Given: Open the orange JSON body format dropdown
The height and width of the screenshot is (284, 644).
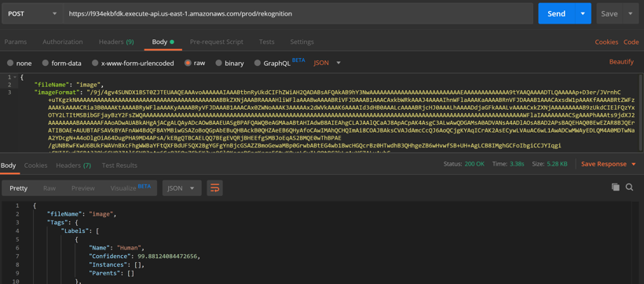Looking at the screenshot, I should pos(327,63).
